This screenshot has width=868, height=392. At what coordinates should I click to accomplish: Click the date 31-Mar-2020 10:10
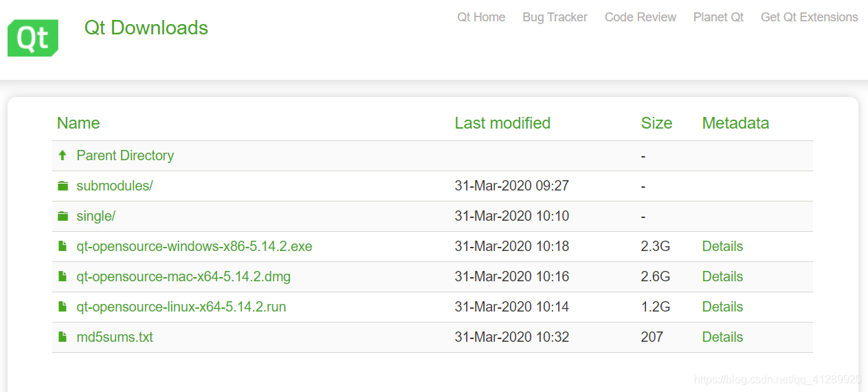coord(512,216)
